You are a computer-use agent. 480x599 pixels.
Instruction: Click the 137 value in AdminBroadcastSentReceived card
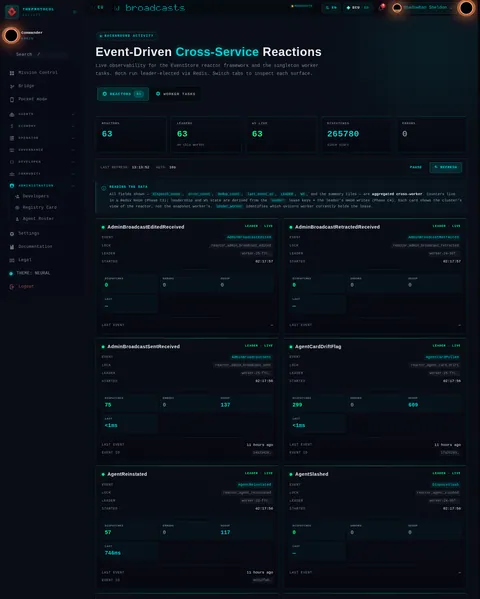click(x=225, y=405)
